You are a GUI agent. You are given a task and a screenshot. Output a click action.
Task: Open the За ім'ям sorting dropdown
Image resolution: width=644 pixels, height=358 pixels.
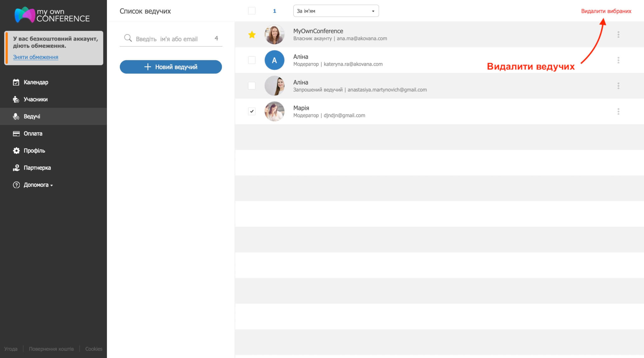[x=336, y=11]
